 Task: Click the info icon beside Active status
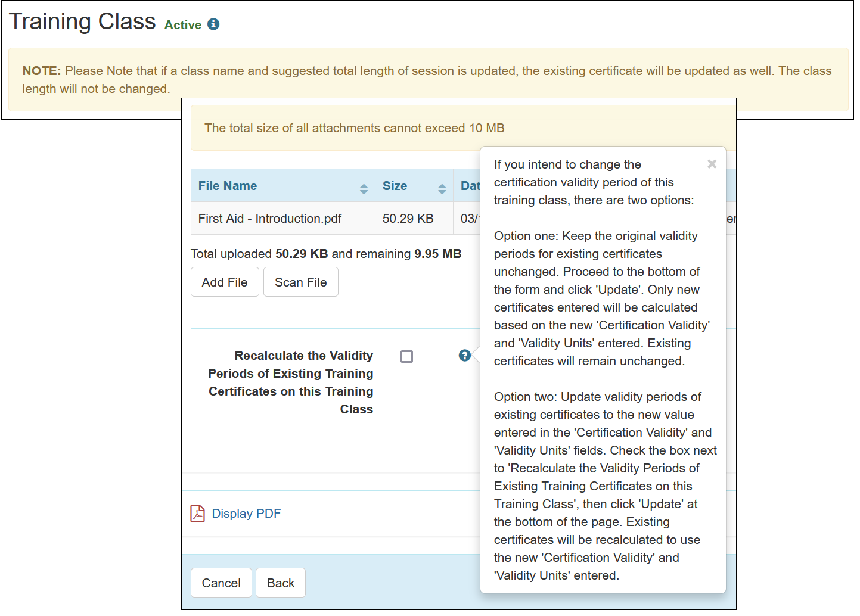click(x=213, y=24)
